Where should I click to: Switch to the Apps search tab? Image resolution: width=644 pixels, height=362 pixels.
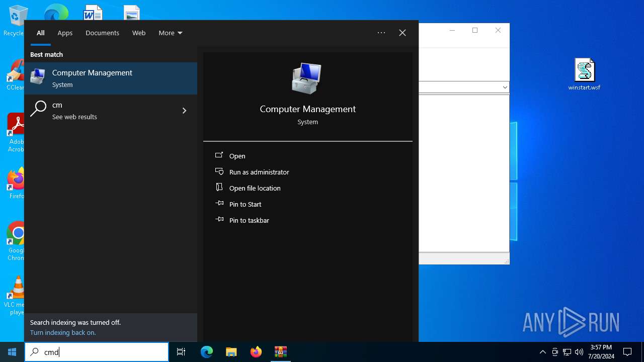click(x=65, y=33)
